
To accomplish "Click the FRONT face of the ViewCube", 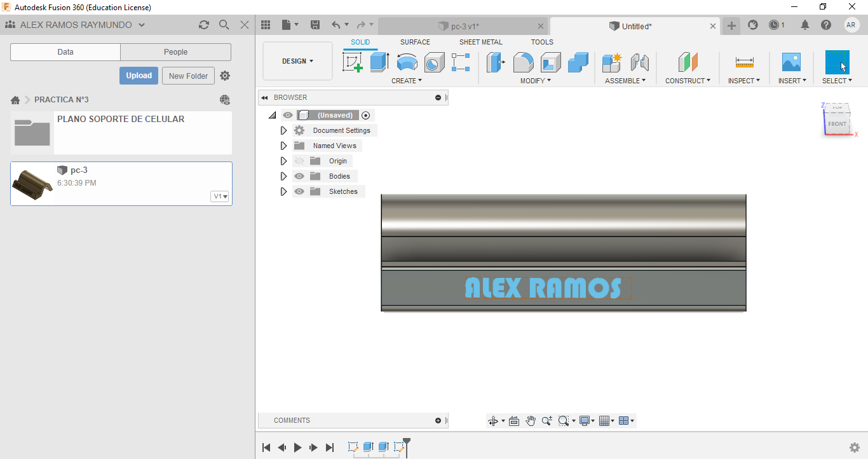I will tap(837, 124).
